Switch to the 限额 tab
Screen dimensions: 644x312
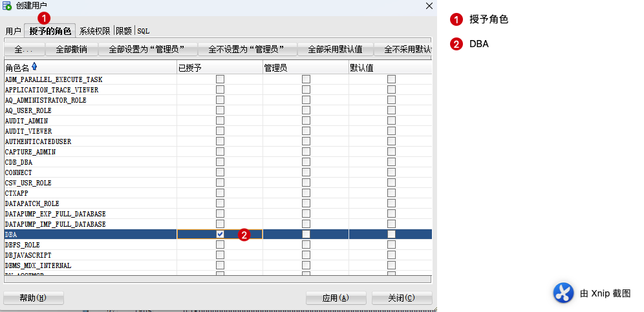point(123,31)
